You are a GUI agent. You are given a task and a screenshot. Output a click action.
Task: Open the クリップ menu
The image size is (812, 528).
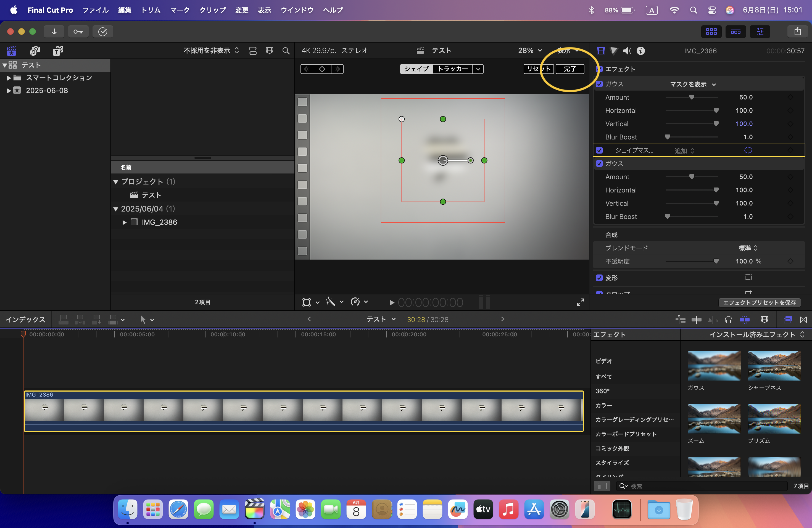point(212,10)
